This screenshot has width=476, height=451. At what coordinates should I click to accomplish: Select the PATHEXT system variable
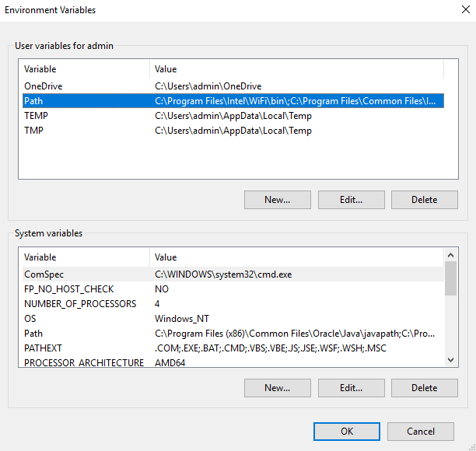coord(43,348)
